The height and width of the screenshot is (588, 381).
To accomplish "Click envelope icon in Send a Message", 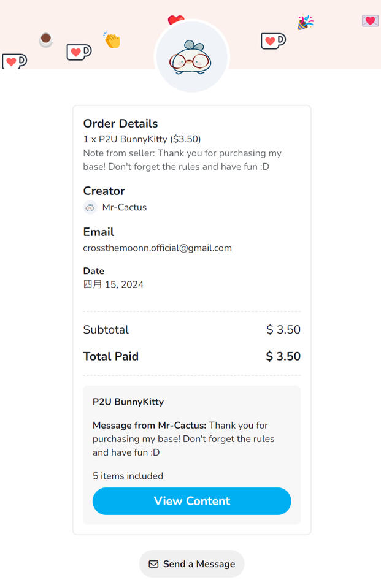I will (x=153, y=564).
